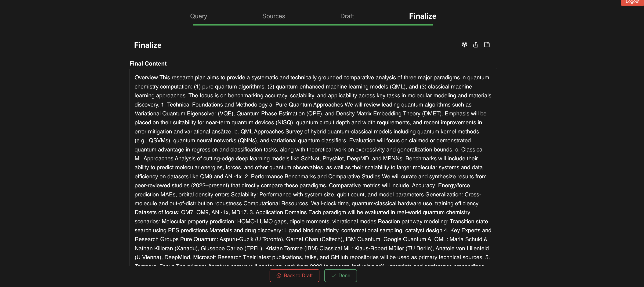Screen dimensions: 644x287
Task: Click the share upload icon
Action: point(475,44)
